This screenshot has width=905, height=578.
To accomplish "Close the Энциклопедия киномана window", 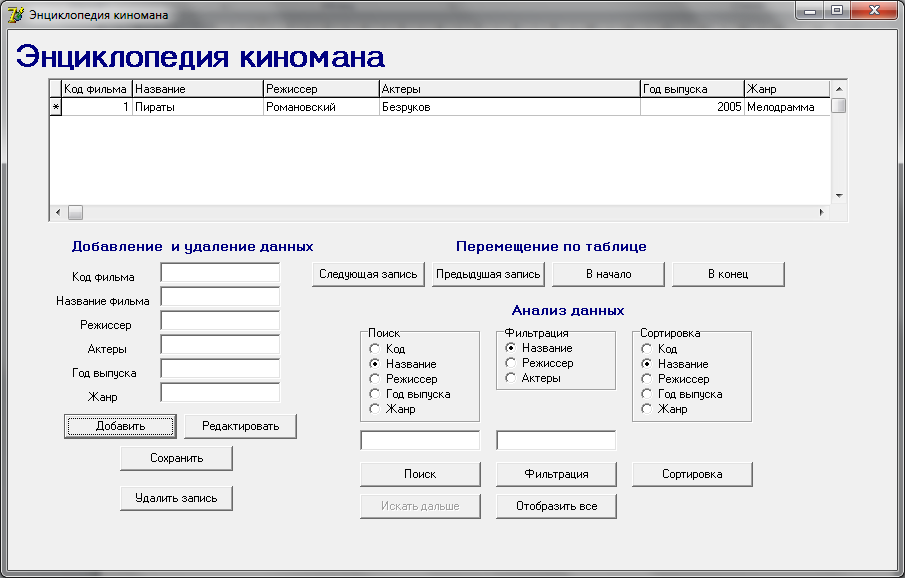I will pos(874,10).
